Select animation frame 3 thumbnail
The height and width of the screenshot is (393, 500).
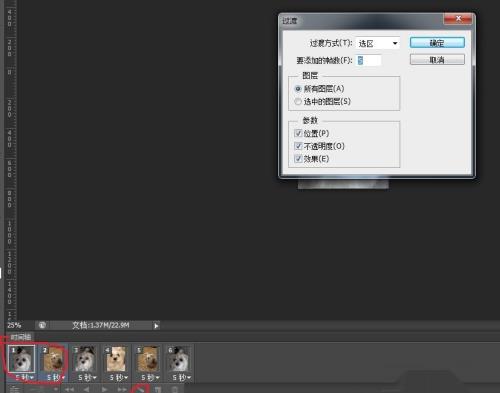click(x=85, y=359)
